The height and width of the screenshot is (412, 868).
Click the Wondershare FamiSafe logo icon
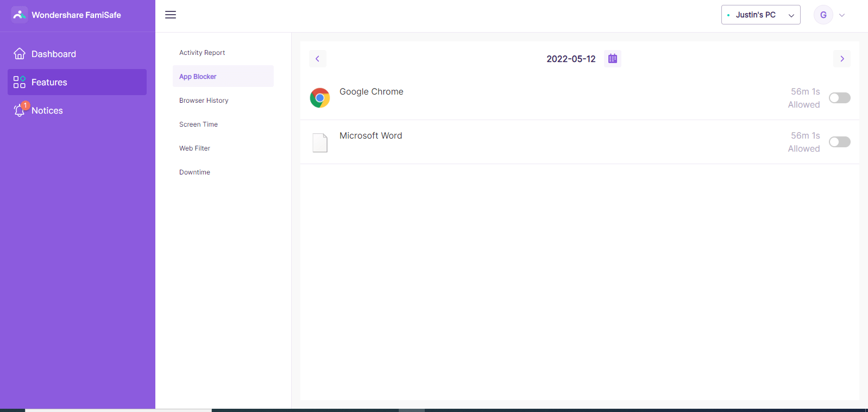click(x=20, y=15)
